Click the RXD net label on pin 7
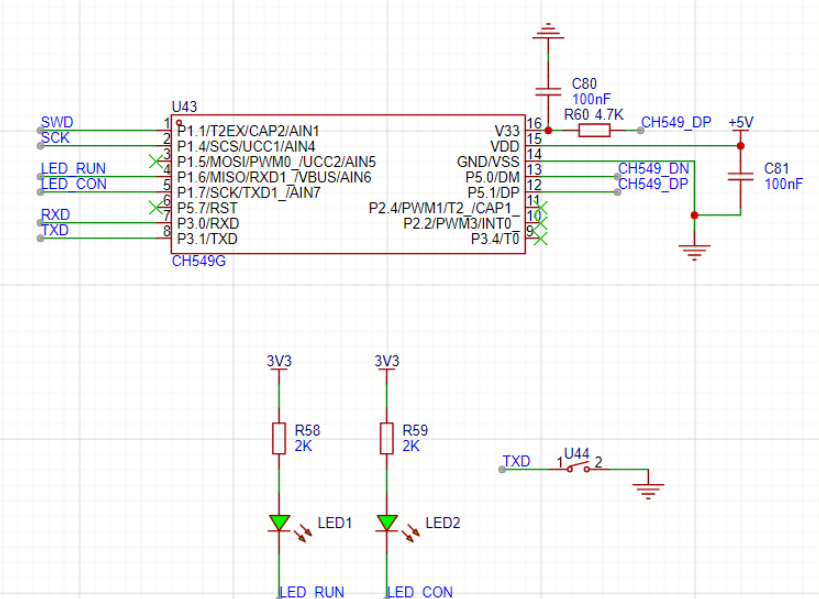The image size is (819, 599). click(x=55, y=215)
